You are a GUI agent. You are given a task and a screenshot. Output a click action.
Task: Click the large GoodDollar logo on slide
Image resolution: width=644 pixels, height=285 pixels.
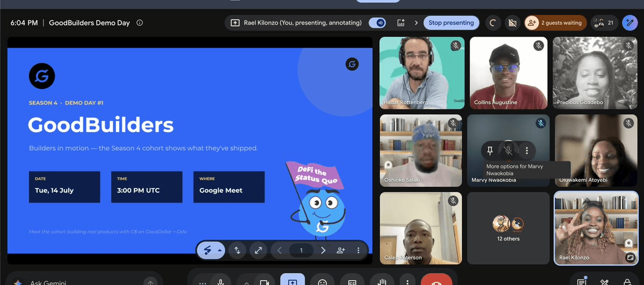[42, 76]
